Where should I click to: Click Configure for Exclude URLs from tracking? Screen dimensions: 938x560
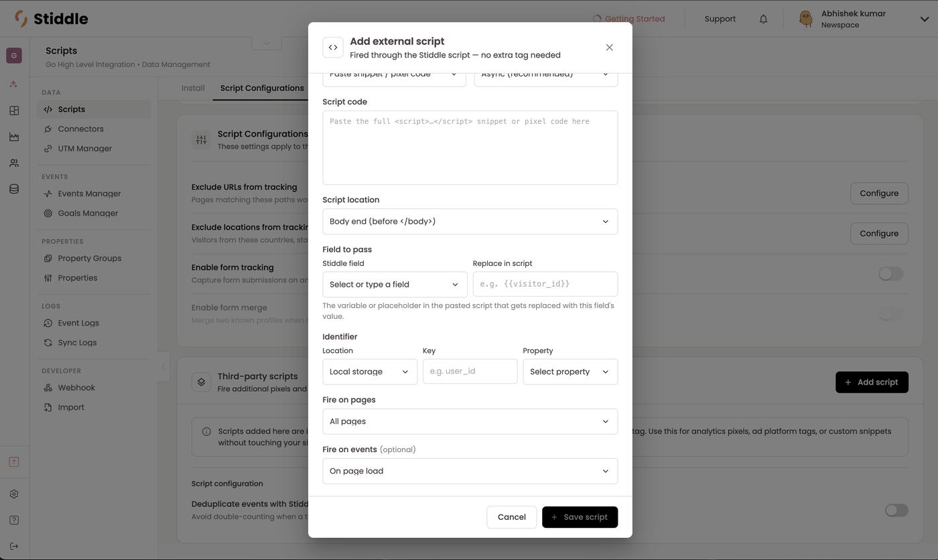point(879,193)
